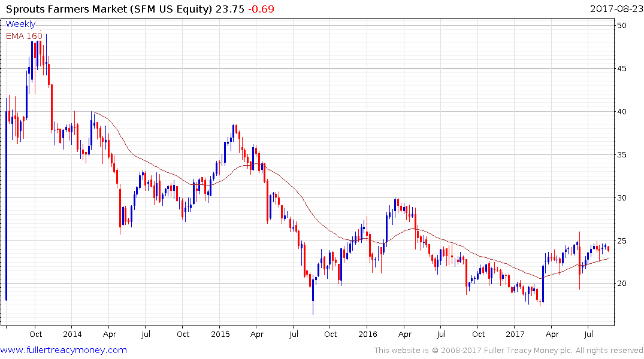The height and width of the screenshot is (359, 644).
Task: Click the 30 price axis label
Action: 622,198
